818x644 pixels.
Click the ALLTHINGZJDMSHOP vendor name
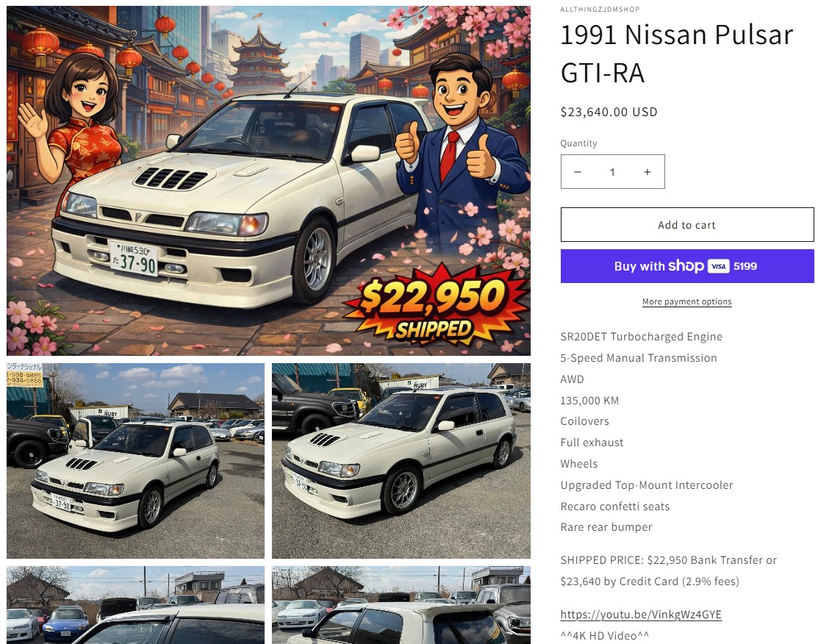pos(600,10)
